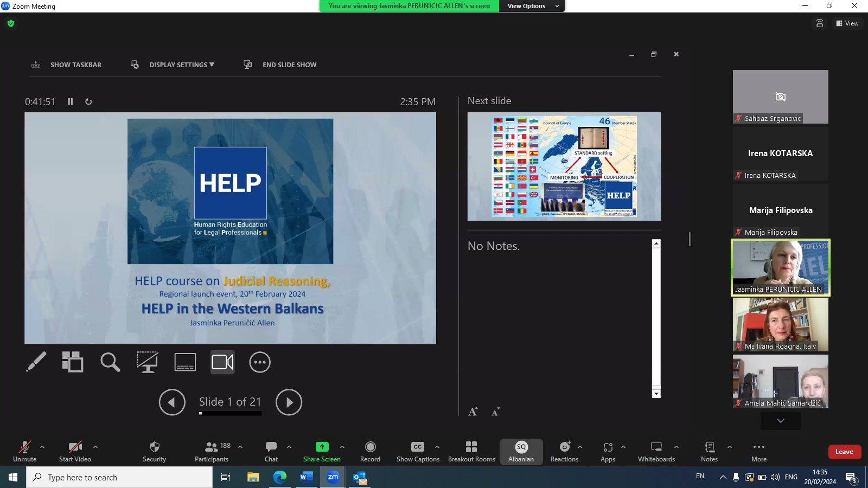Expand Chat options arrow
The height and width of the screenshot is (488, 868).
coord(289,447)
